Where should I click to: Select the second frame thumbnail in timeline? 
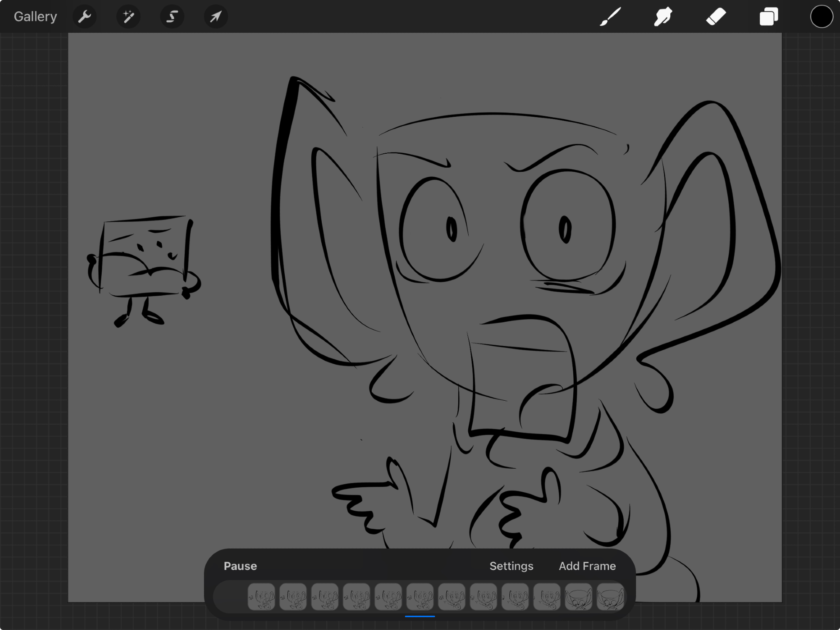[293, 597]
